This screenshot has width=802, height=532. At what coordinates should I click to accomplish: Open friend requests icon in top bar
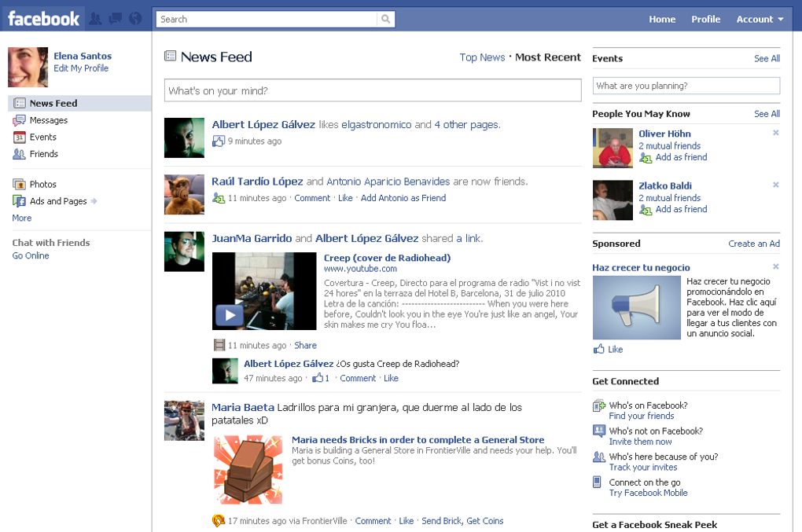click(95, 19)
